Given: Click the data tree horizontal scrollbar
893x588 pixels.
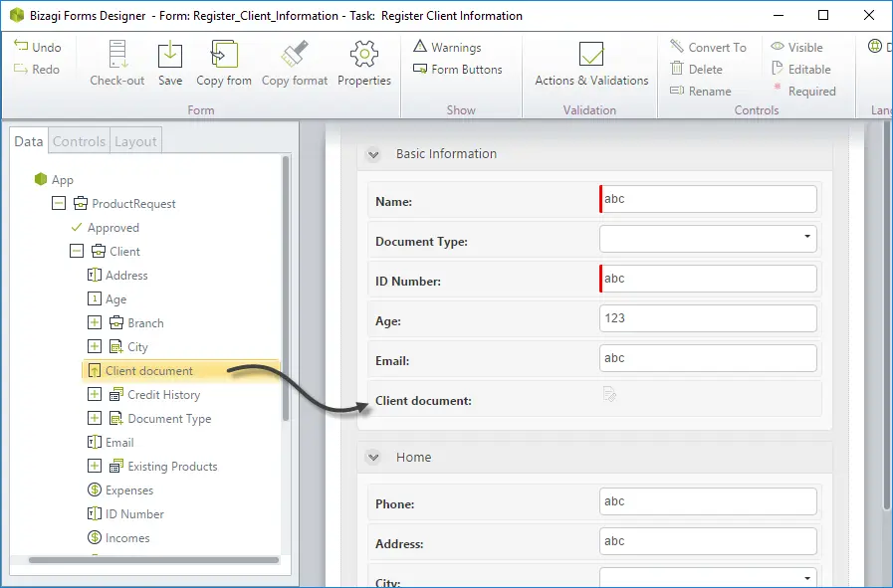Looking at the screenshot, I should click(x=153, y=560).
